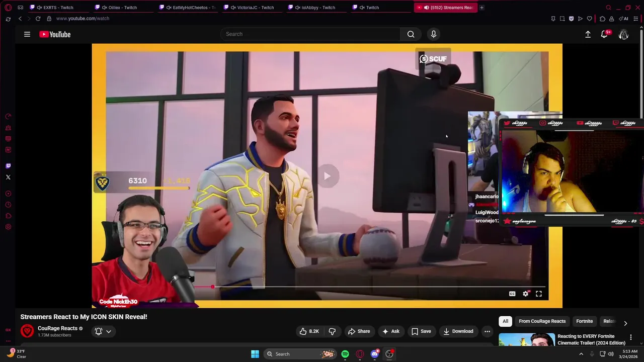Open GX Control speedometer in sidebar
Image resolution: width=644 pixels, height=362 pixels.
click(8, 117)
